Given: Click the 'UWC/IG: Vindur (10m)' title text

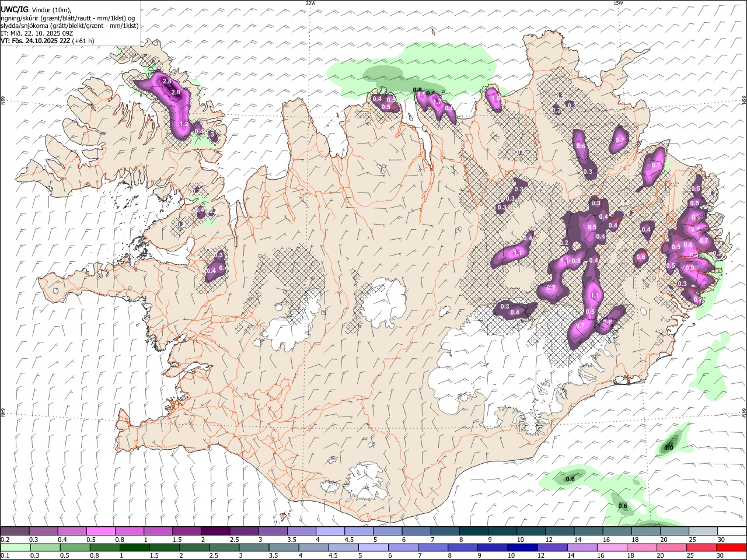Looking at the screenshot, I should pyautogui.click(x=35, y=9).
